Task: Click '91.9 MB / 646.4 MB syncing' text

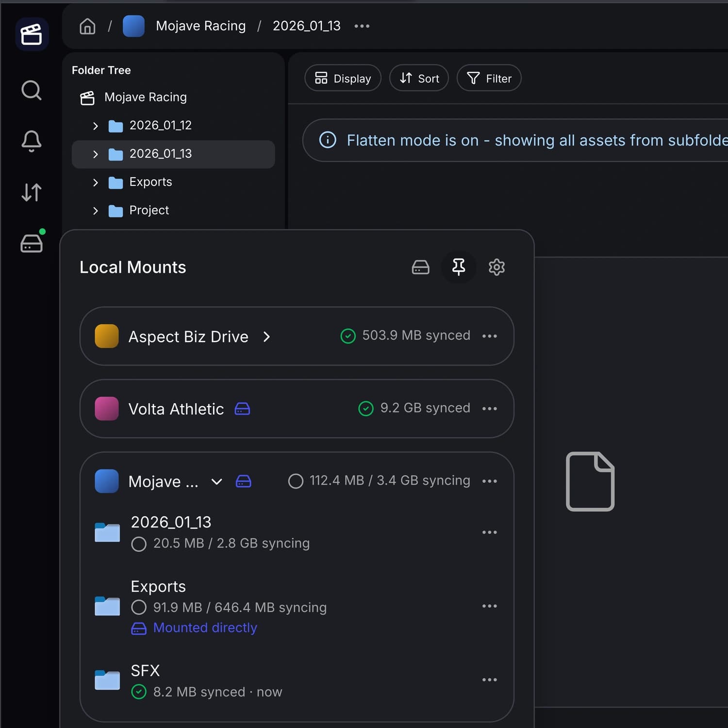Action: click(x=240, y=608)
